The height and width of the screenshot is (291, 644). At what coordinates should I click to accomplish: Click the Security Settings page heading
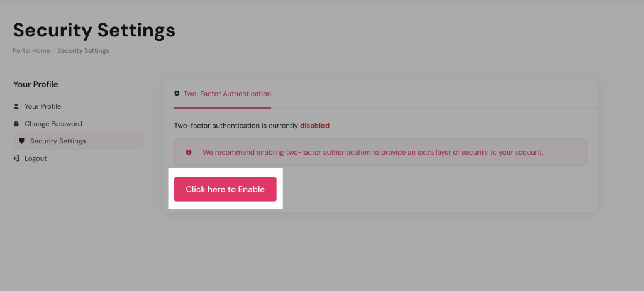[94, 30]
